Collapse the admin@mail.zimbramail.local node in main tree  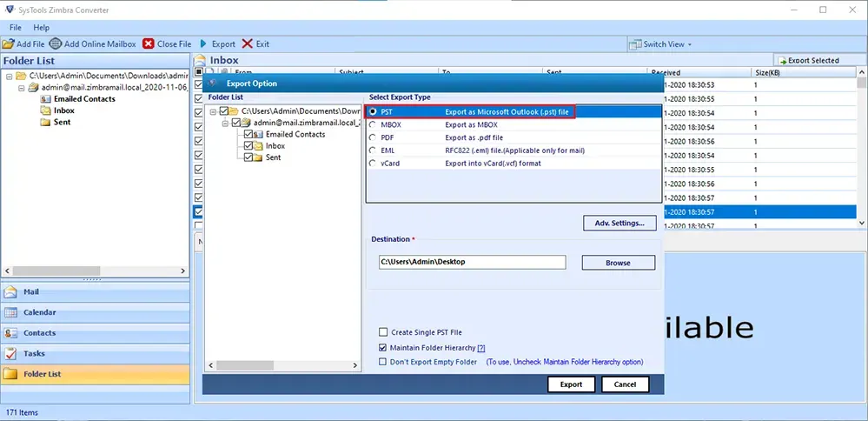coord(21,88)
